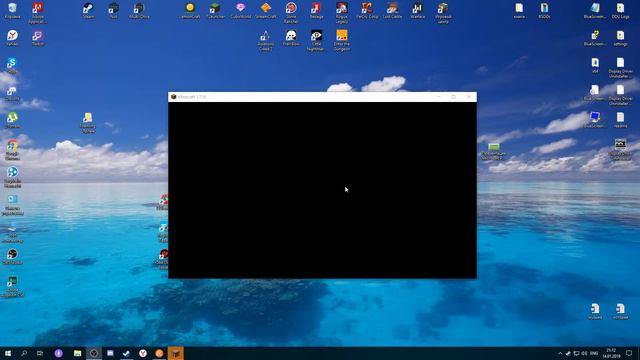Open Task View from the taskbar
Viewport: 640px width, 360px height.
coord(40,353)
